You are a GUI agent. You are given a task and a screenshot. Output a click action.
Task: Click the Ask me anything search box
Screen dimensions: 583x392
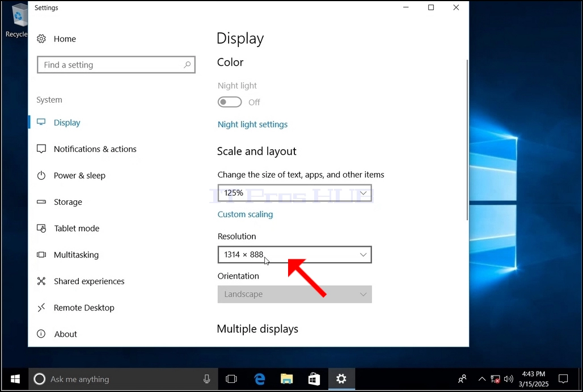[x=123, y=379]
